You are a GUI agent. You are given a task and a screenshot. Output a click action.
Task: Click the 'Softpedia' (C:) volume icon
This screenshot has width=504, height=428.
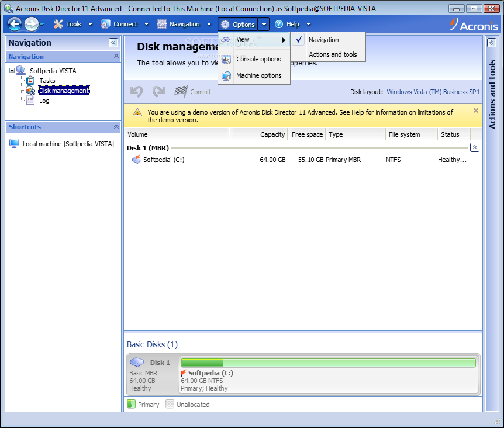137,159
